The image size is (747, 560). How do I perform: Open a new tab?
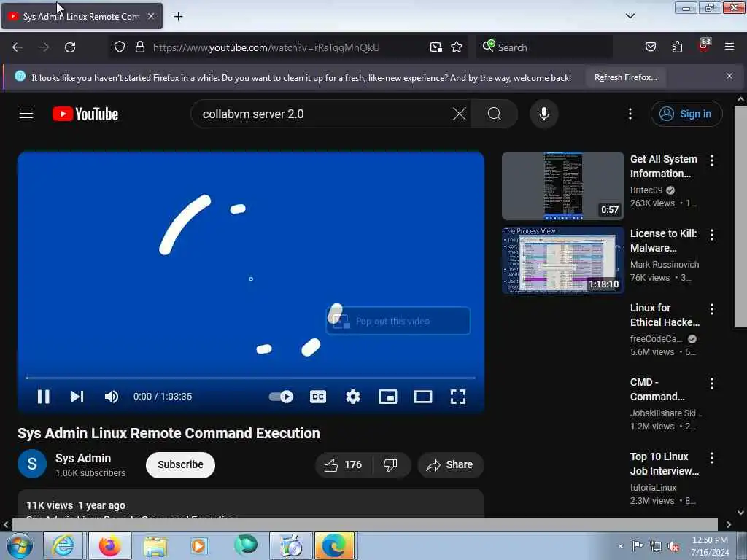(178, 17)
